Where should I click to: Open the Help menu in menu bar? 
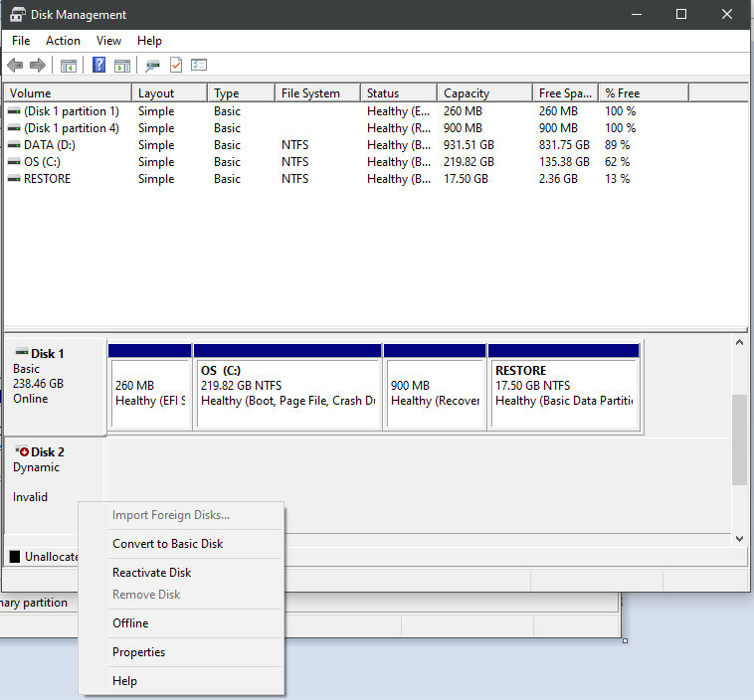pos(149,41)
